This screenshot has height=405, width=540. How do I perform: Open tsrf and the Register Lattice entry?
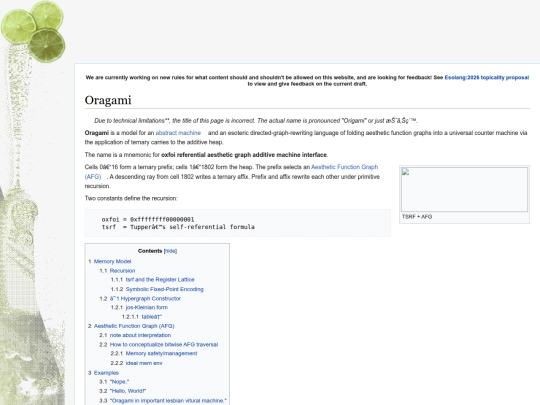(x=160, y=280)
